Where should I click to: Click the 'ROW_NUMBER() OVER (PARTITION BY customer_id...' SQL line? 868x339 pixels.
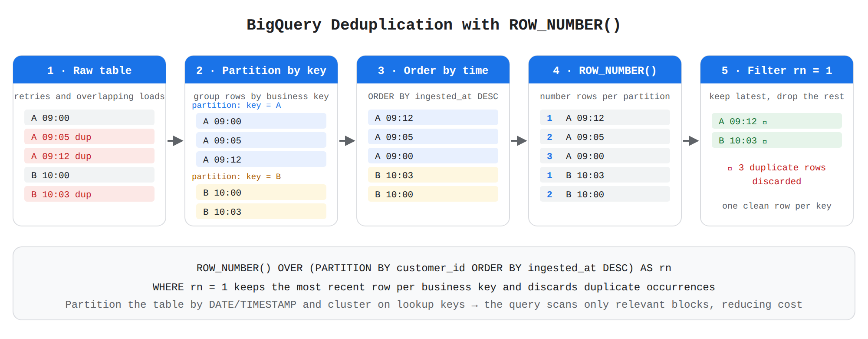(x=434, y=268)
